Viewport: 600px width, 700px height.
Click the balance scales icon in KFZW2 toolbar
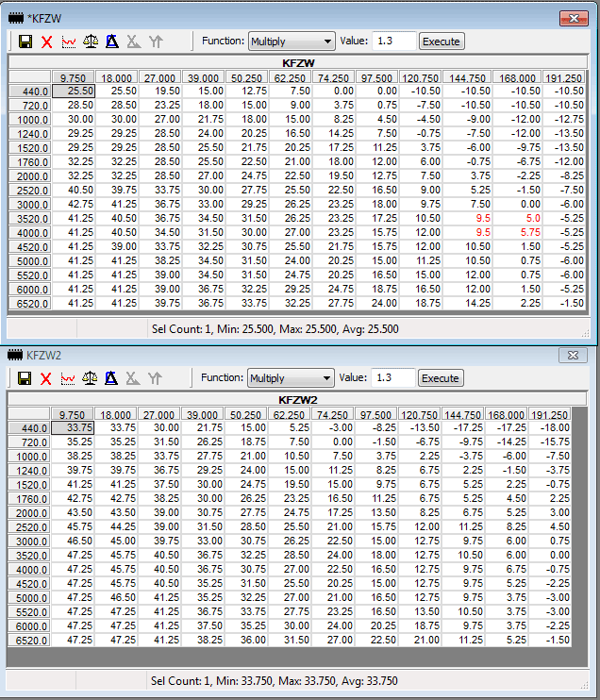tap(90, 378)
